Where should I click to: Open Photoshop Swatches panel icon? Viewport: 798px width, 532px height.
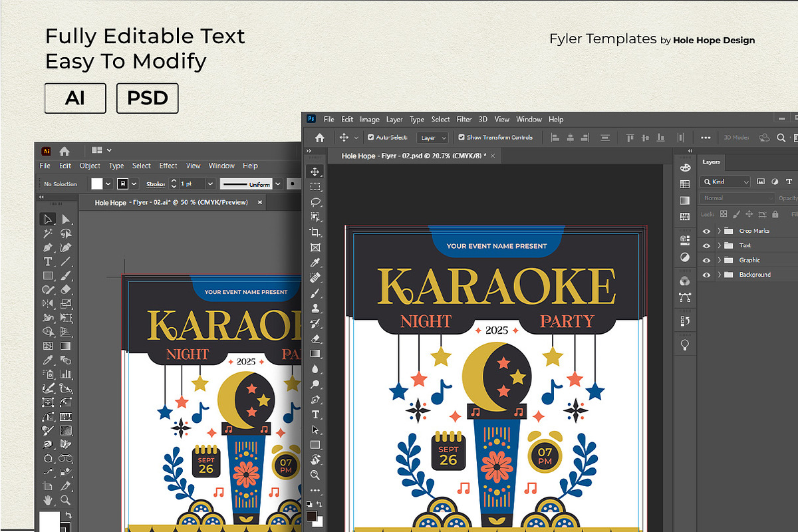point(685,184)
